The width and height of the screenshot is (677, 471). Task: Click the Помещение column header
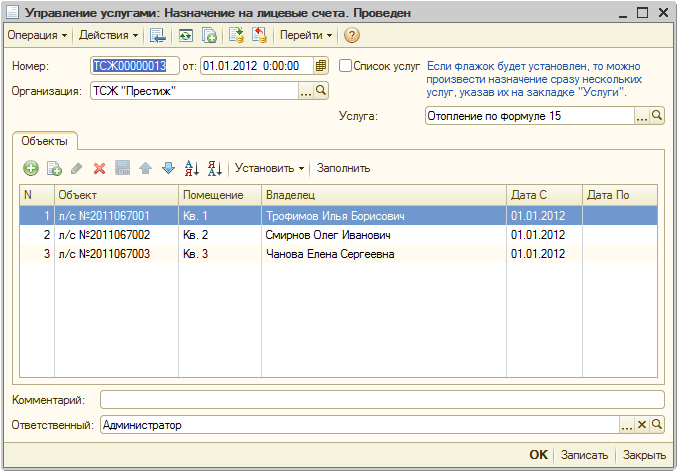tap(220, 195)
